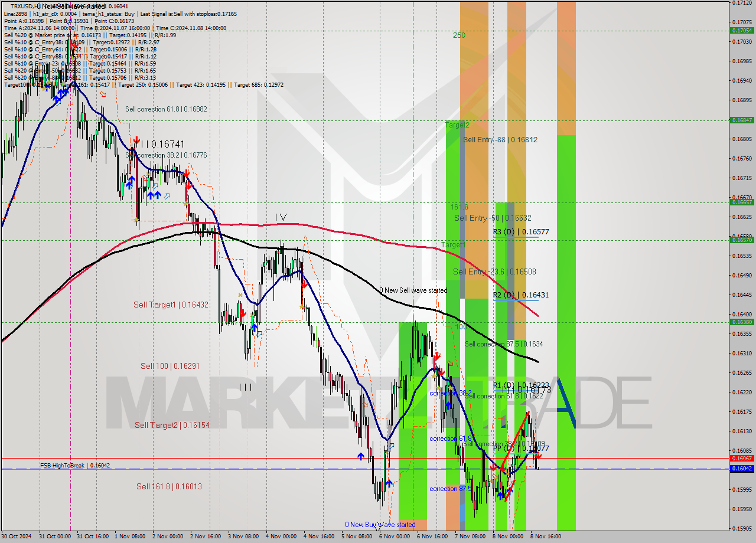
Task: Select the R/R:1.99 sell market price line
Action: tap(90, 35)
